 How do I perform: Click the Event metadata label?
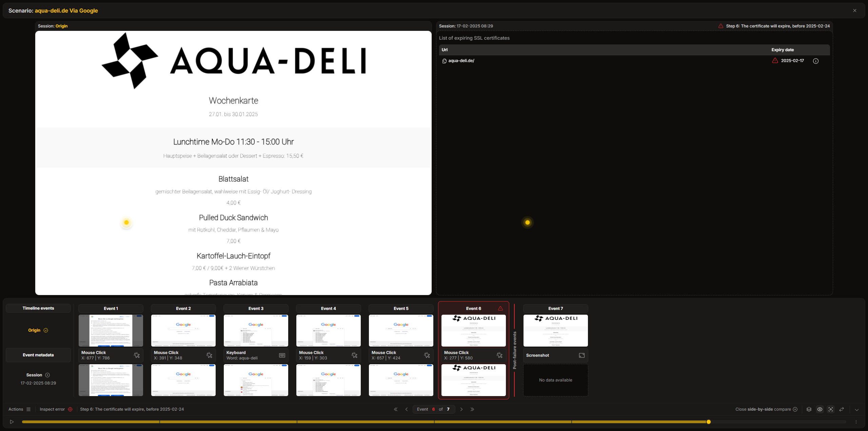pyautogui.click(x=38, y=355)
